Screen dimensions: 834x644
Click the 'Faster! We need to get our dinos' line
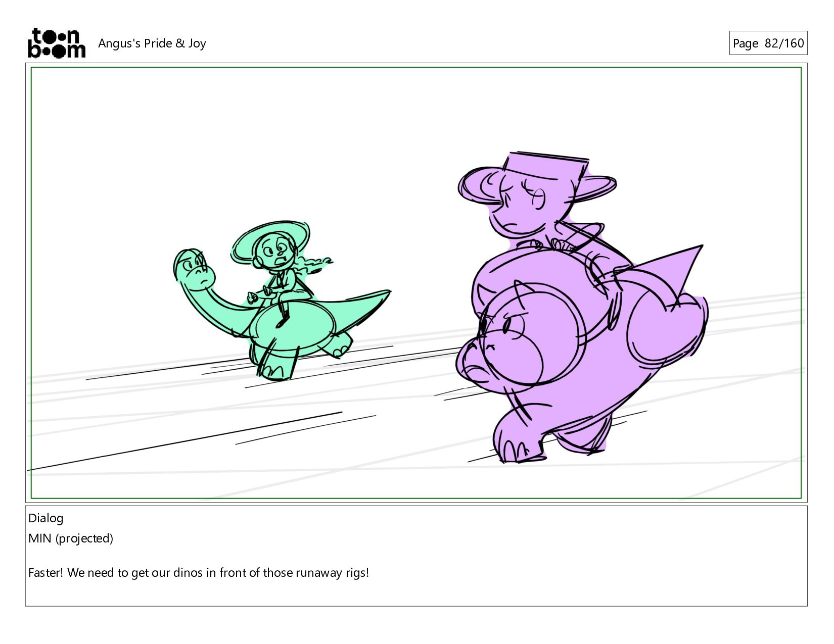point(199,573)
